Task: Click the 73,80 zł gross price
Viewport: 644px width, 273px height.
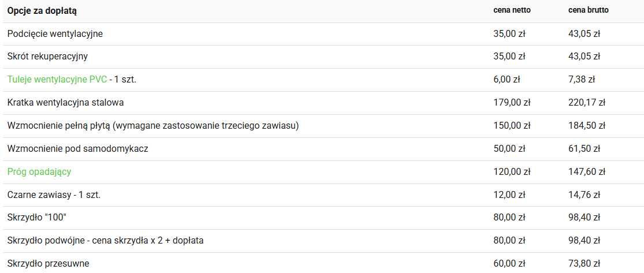Action: click(584, 264)
